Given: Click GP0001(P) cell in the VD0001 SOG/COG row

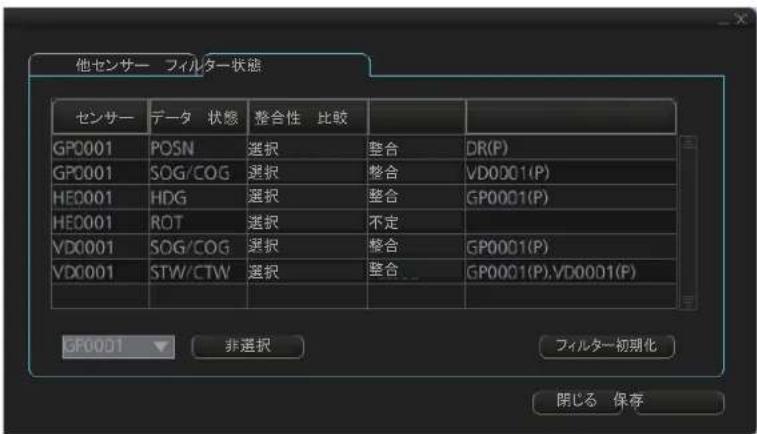Looking at the screenshot, I should [570, 247].
